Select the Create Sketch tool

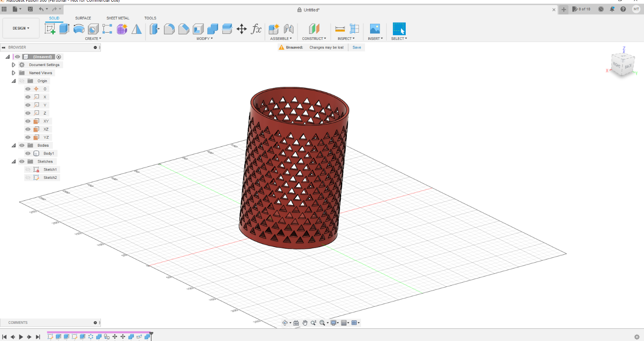[50, 29]
